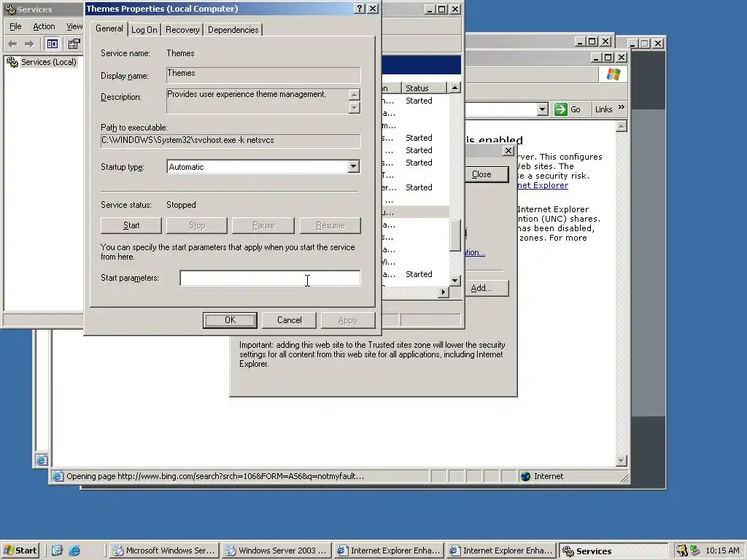Click Cancel in Themes Properties
The width and height of the screenshot is (747, 560).
point(289,320)
